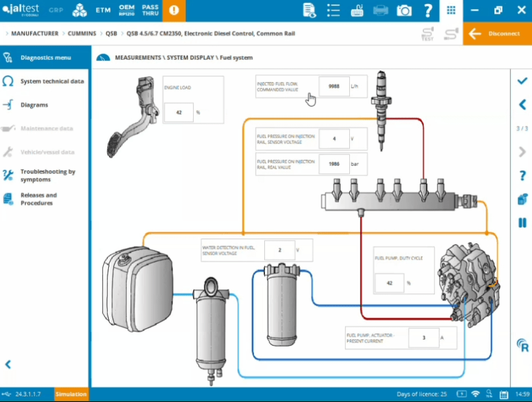Screen dimensions: 532x402
Task: Go to previous page with left chevron
Action: [x=522, y=105]
